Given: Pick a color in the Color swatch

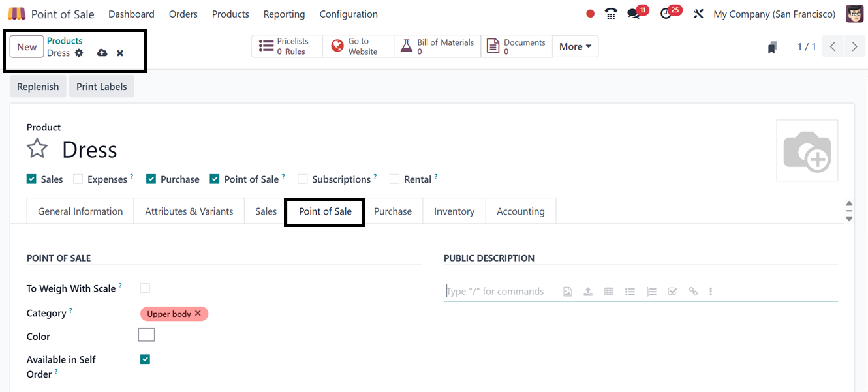Looking at the screenshot, I should point(146,335).
